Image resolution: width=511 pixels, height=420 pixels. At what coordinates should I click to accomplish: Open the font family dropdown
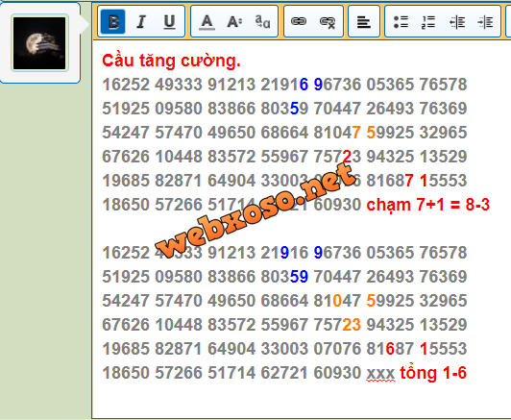click(x=262, y=22)
